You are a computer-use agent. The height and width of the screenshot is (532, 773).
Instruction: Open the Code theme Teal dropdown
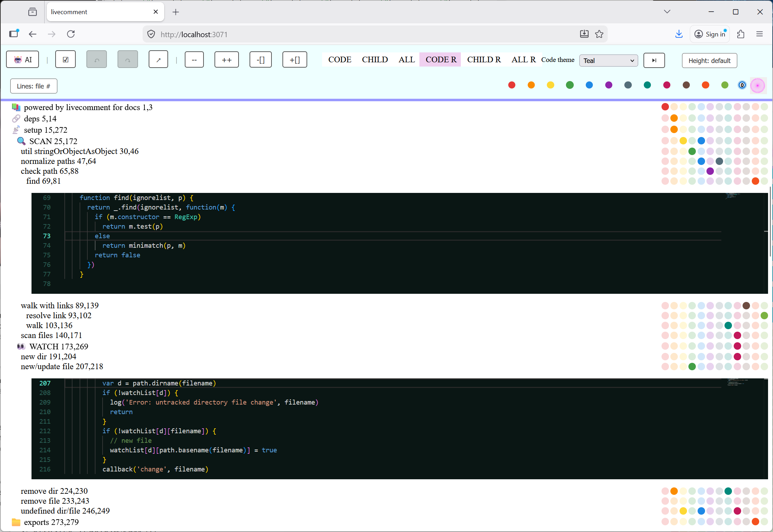608,61
